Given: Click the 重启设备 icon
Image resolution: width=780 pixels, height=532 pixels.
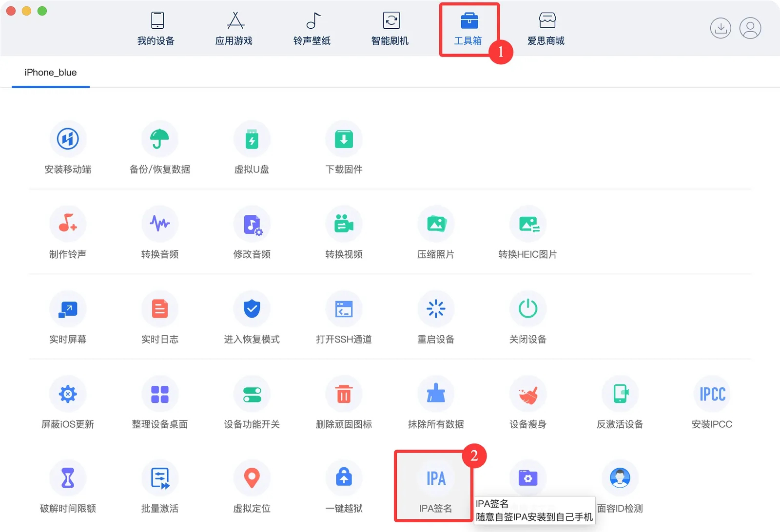Looking at the screenshot, I should click(x=436, y=309).
